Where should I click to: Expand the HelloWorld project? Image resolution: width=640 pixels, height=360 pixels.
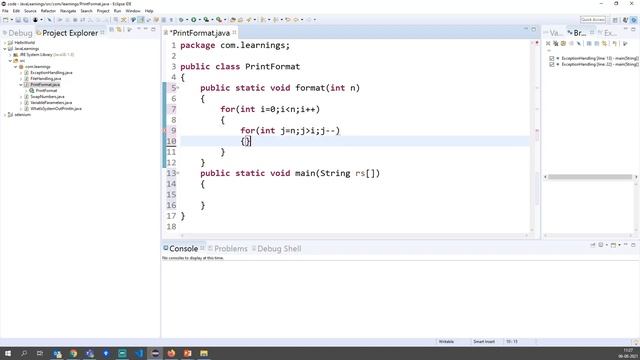(x=5, y=42)
